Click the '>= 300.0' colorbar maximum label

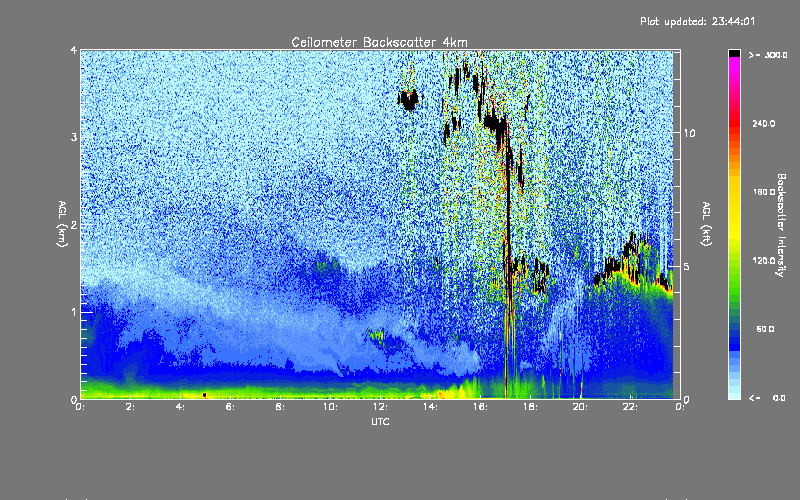768,55
